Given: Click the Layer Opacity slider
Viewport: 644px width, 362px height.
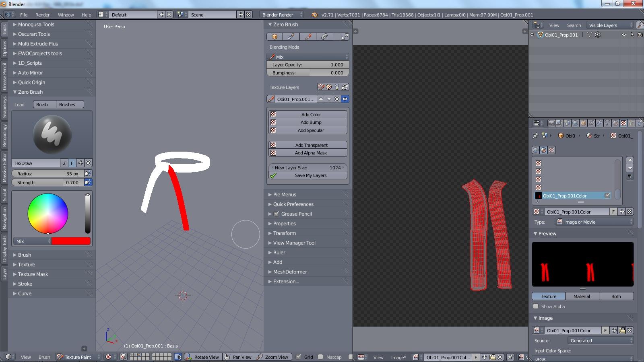Looking at the screenshot, I should (x=308, y=65).
